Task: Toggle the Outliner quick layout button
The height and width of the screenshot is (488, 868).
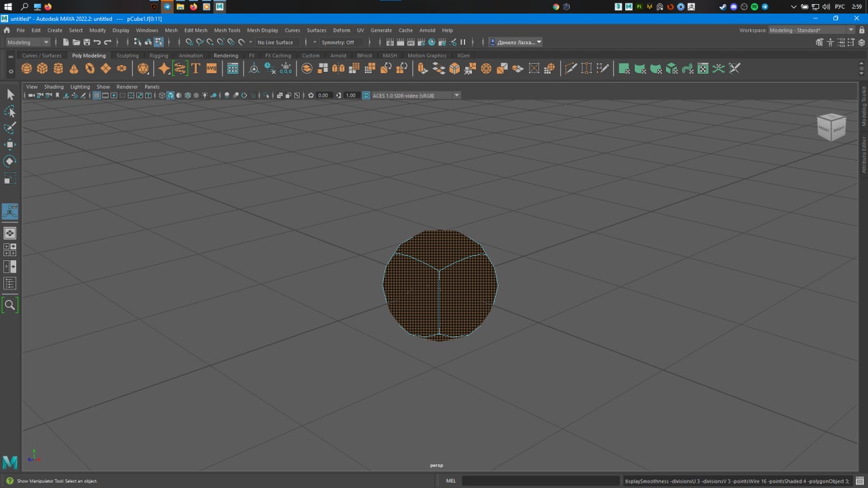Action: tap(10, 283)
